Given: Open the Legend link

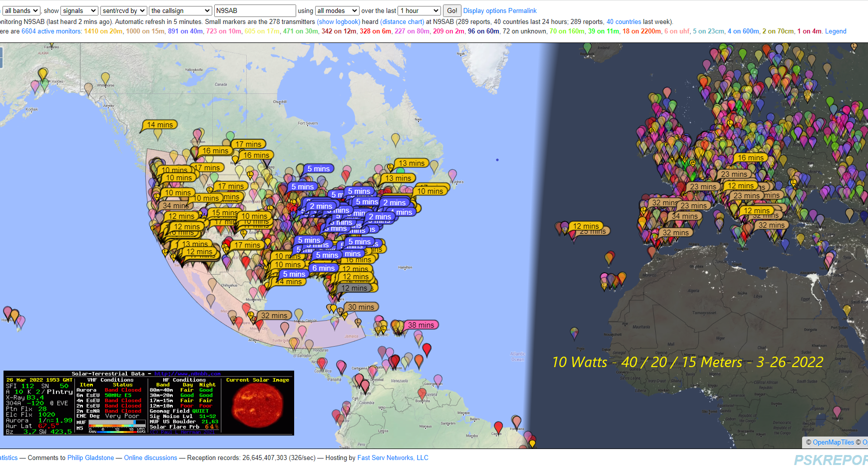Looking at the screenshot, I should pos(836,31).
